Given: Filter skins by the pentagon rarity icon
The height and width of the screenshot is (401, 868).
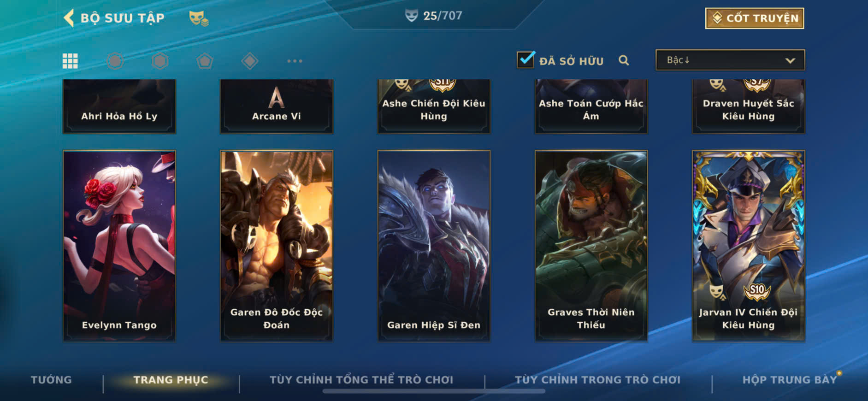Looking at the screenshot, I should (x=205, y=61).
